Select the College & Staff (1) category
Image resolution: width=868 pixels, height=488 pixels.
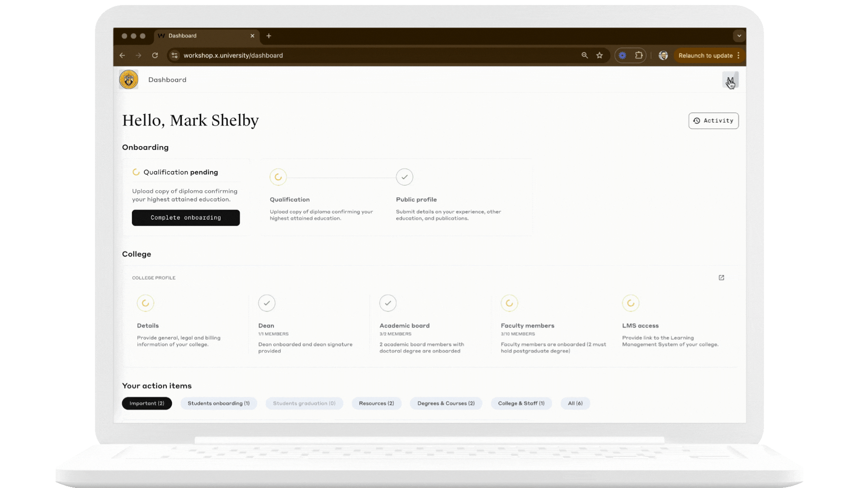pos(521,403)
